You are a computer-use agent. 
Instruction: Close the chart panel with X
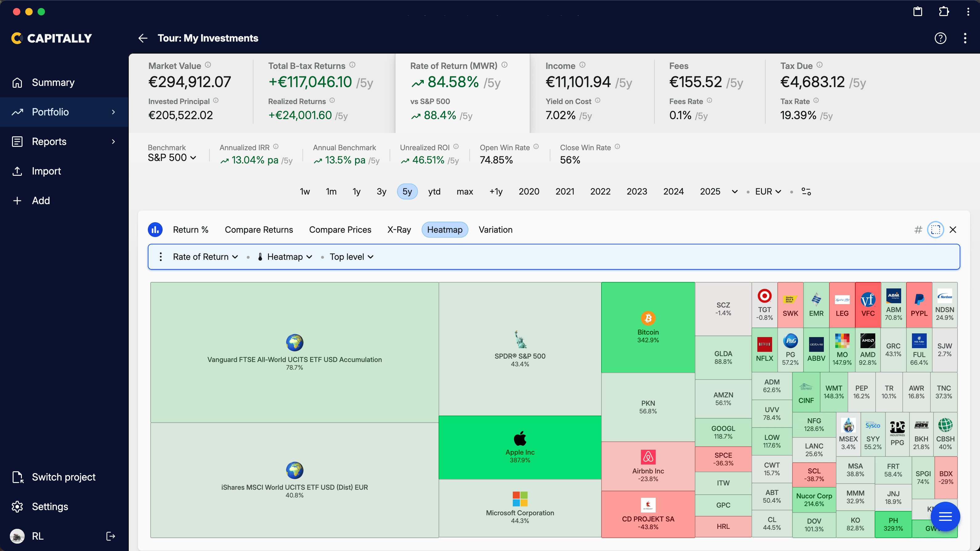point(953,230)
